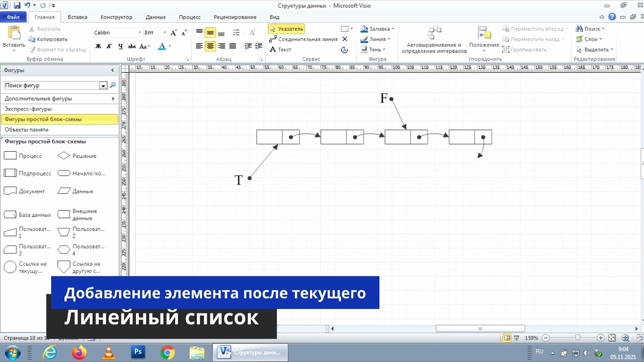Switch to the Data (Данные) tab
Image resolution: width=644 pixels, height=362 pixels.
point(155,17)
